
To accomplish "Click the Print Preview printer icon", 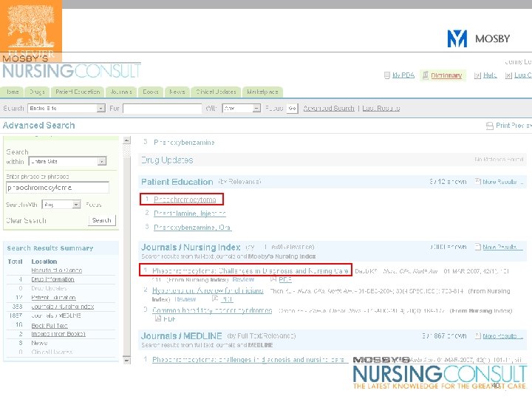I will pos(490,126).
